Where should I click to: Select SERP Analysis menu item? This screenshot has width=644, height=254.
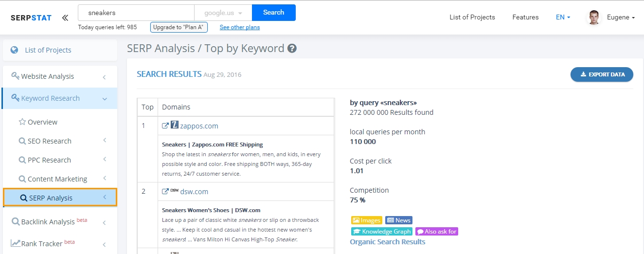point(60,198)
